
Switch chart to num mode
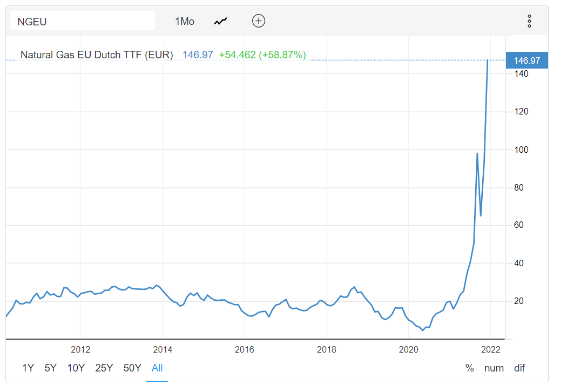click(x=494, y=368)
